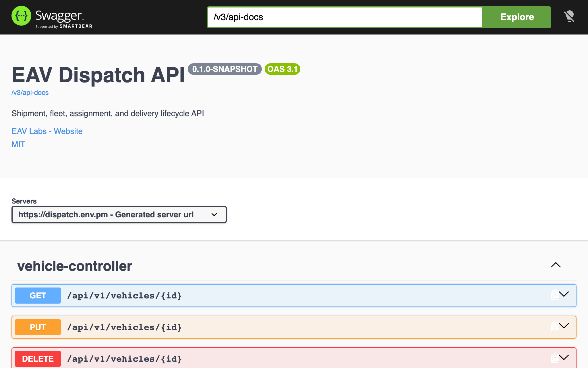Click the 0.1.0-SNAPSHOT version badge
This screenshot has height=368, width=588.
(x=225, y=69)
